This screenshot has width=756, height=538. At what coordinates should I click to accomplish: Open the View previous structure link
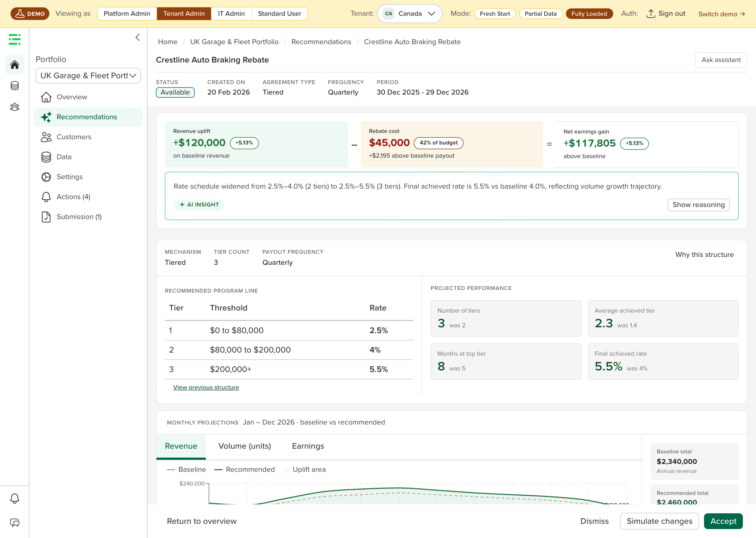pyautogui.click(x=206, y=387)
